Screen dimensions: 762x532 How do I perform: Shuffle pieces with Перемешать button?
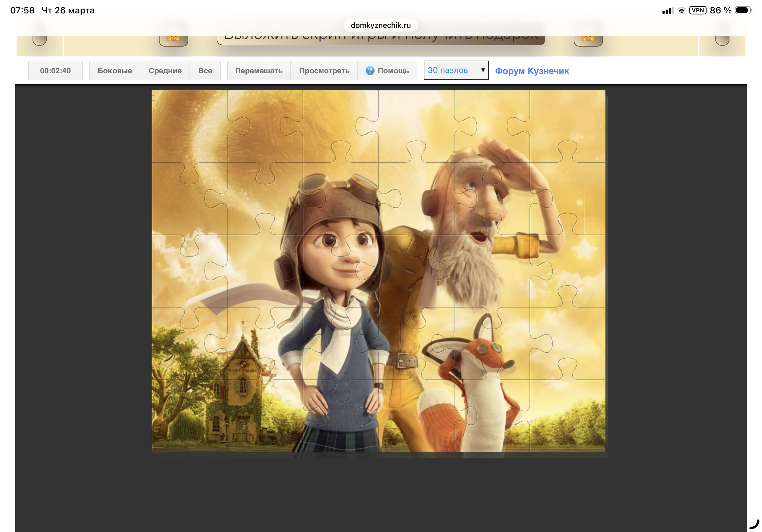(x=258, y=70)
